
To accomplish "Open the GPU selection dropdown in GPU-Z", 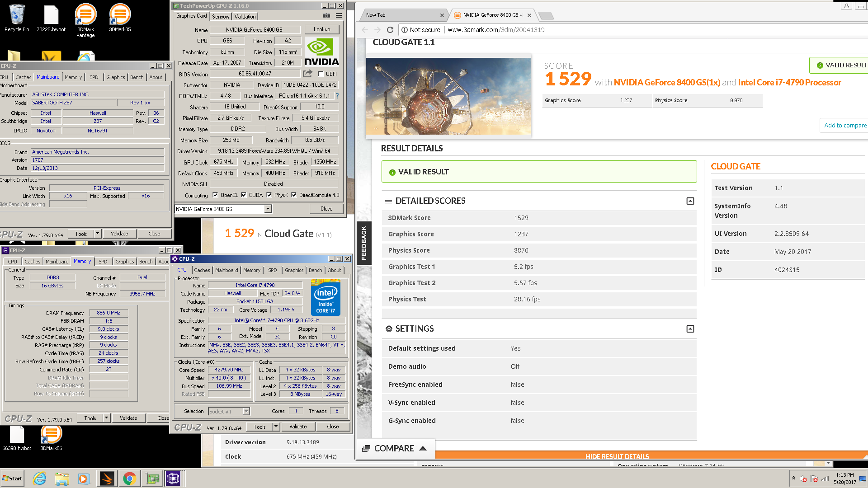I will [268, 209].
